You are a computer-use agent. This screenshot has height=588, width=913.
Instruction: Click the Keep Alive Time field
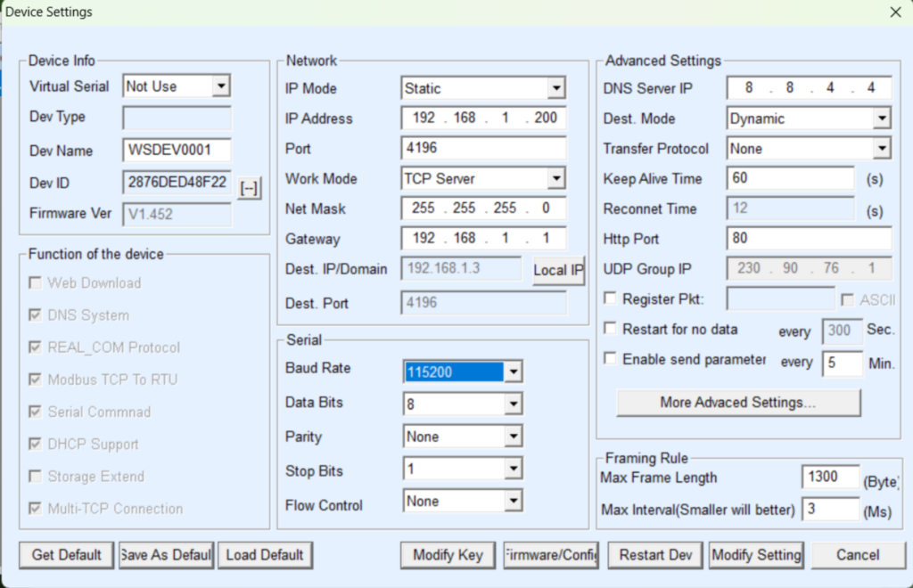[791, 178]
